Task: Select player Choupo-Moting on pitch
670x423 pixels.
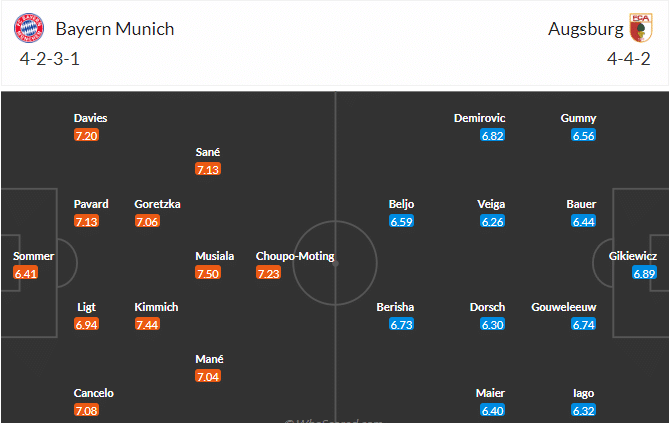Action: [295, 256]
